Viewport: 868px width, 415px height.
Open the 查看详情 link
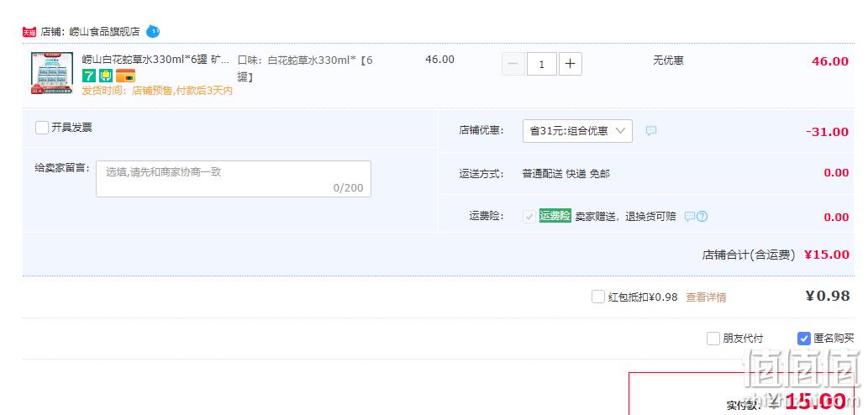point(706,297)
